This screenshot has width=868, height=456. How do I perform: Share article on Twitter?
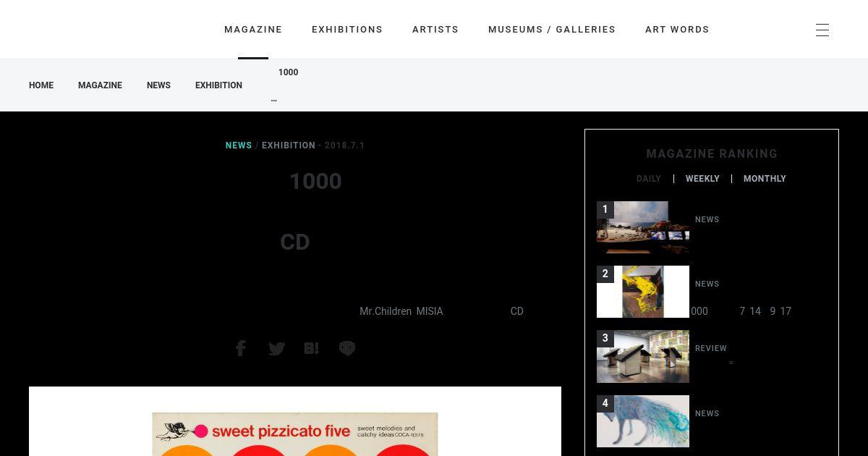[276, 349]
